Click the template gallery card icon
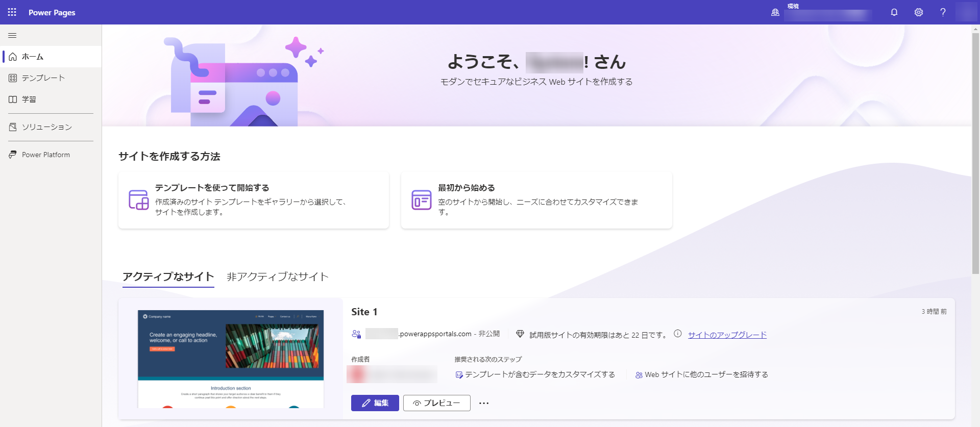 [138, 200]
